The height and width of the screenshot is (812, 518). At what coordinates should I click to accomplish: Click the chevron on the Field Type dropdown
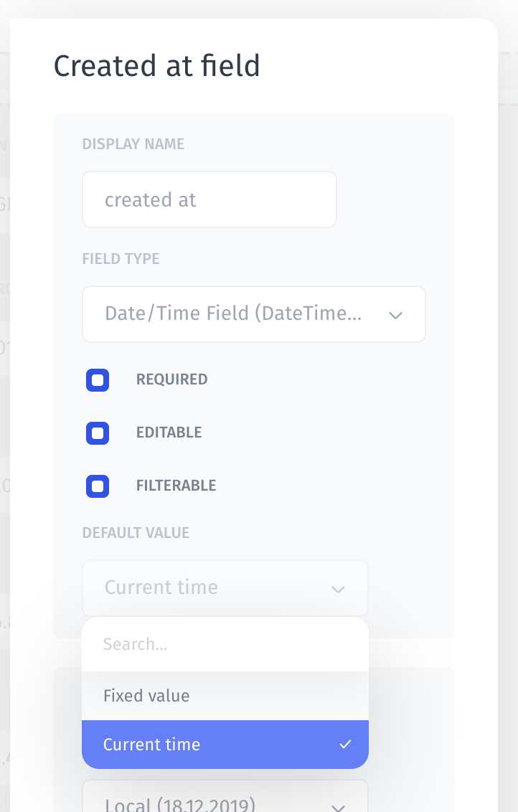395,315
